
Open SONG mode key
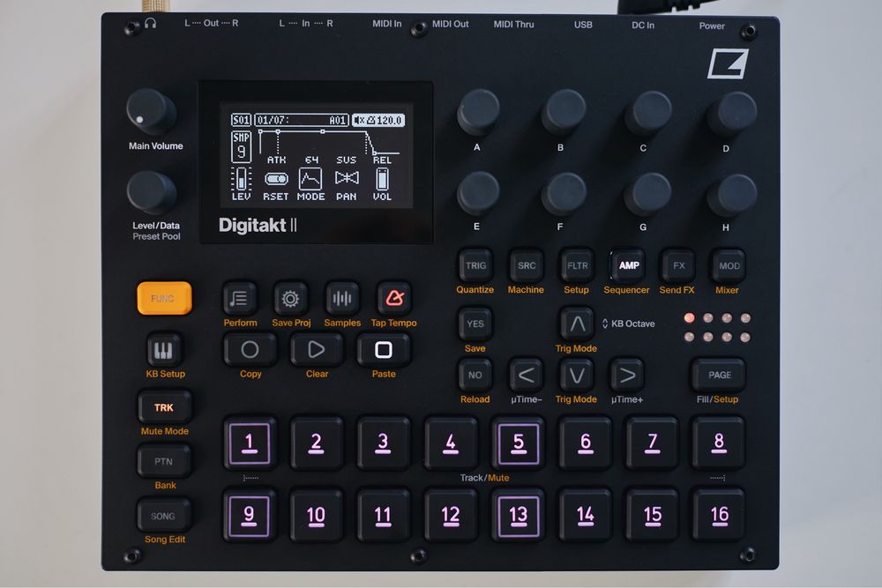tap(163, 516)
